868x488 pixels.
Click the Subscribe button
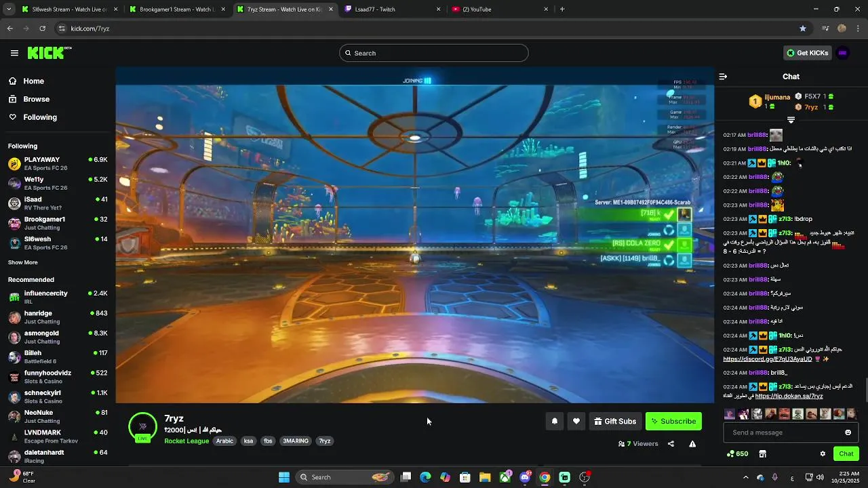tap(673, 421)
